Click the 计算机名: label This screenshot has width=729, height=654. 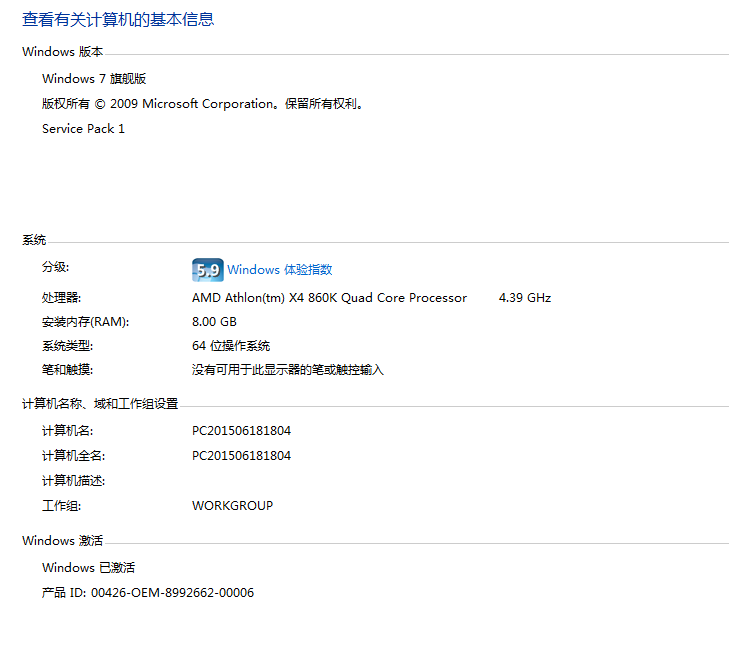click(x=67, y=431)
